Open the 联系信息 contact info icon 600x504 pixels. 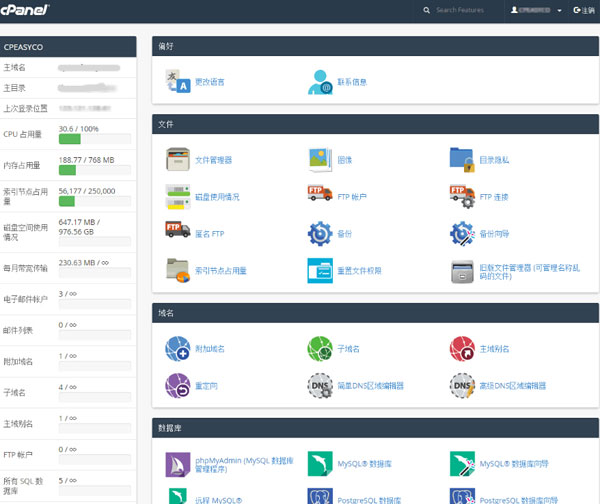319,82
